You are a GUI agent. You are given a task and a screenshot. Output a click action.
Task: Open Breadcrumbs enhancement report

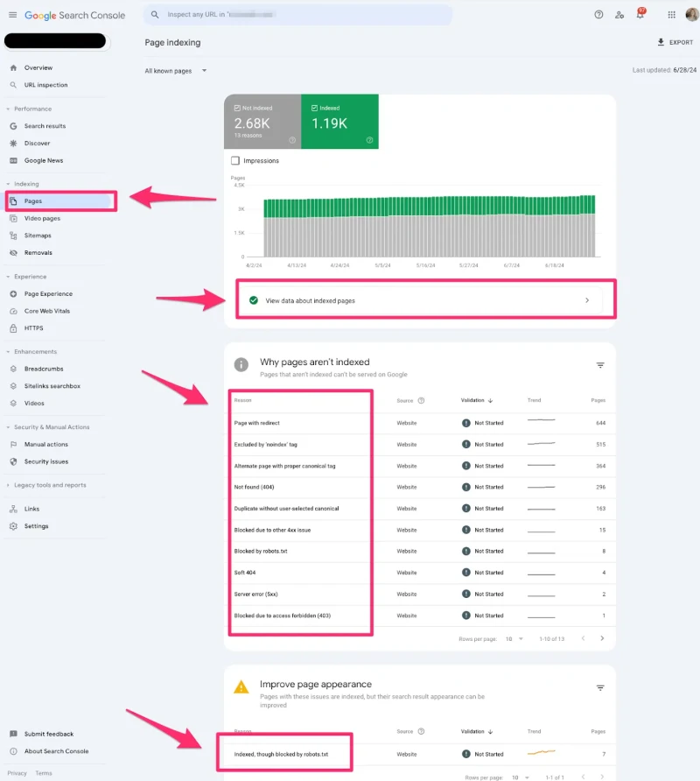click(x=44, y=369)
